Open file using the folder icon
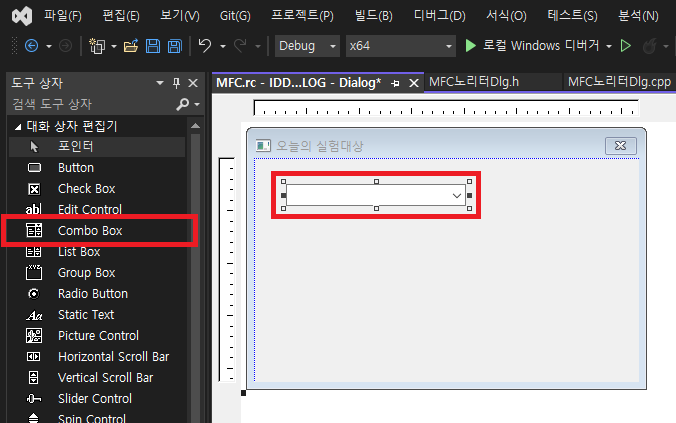This screenshot has height=423, width=676. 131,46
